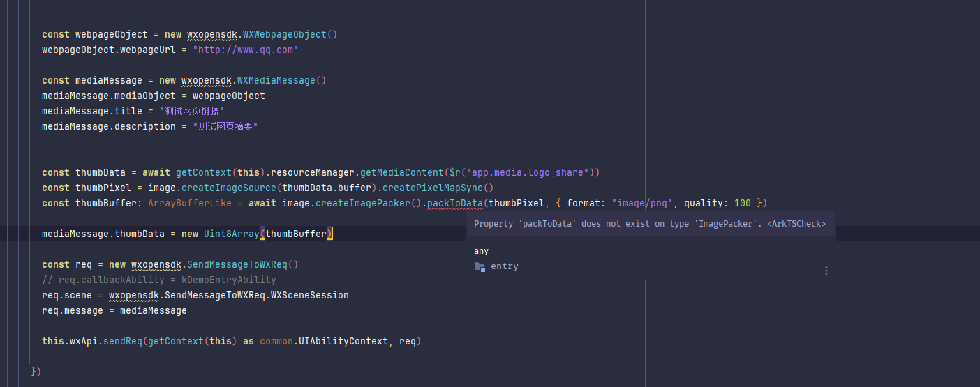The image size is (980, 387).
Task: Click the quality value 100
Action: coord(743,204)
